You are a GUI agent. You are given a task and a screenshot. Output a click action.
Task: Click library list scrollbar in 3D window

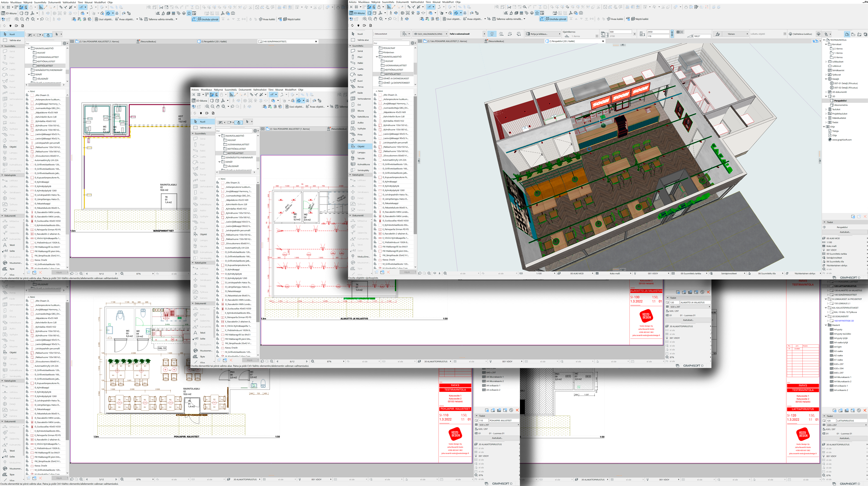tap(415, 165)
